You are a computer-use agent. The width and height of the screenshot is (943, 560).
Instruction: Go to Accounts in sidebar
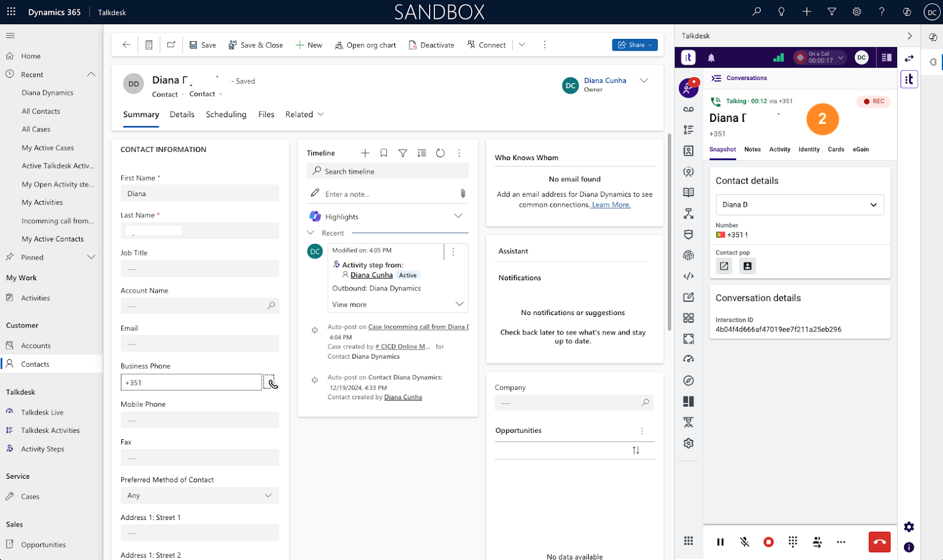click(35, 346)
